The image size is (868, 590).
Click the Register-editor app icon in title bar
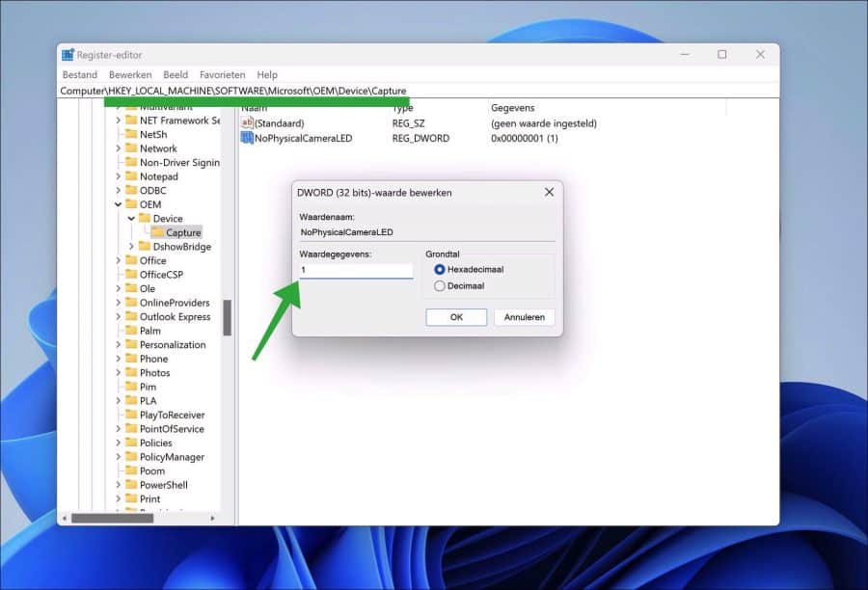68,55
